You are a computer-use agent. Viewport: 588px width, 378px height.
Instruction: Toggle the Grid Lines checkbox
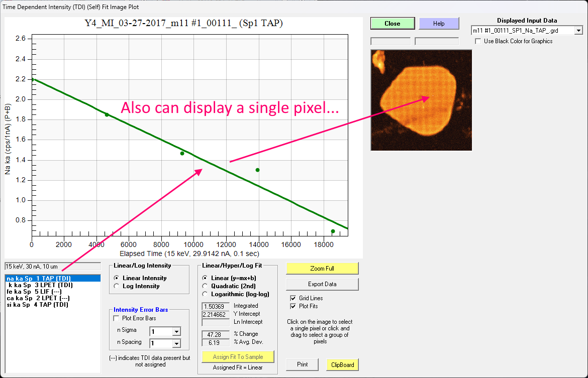coord(293,298)
